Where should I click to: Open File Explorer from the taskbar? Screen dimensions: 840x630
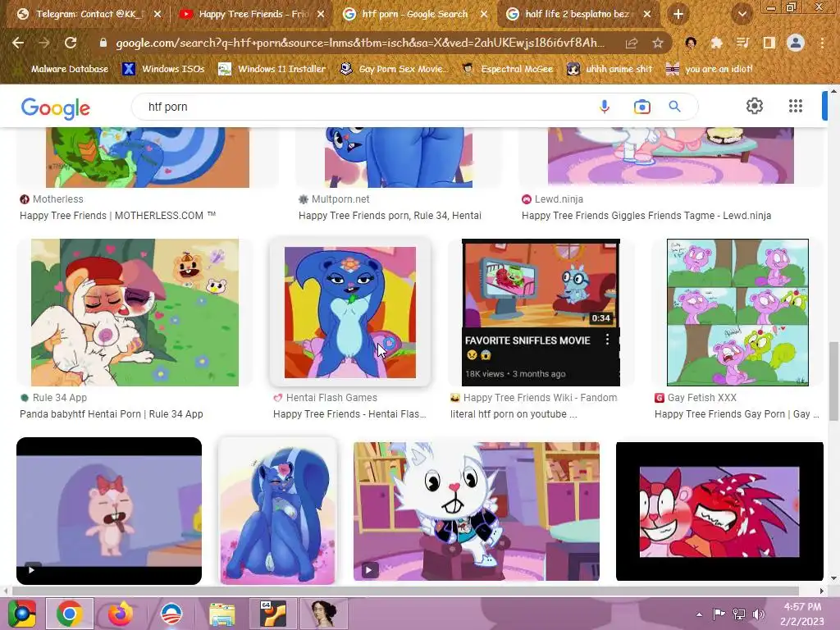pos(221,614)
